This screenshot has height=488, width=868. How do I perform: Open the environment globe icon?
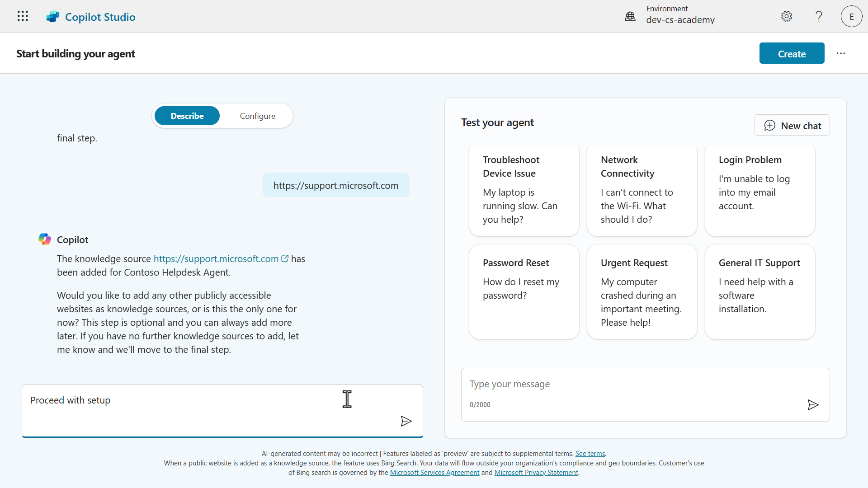630,17
